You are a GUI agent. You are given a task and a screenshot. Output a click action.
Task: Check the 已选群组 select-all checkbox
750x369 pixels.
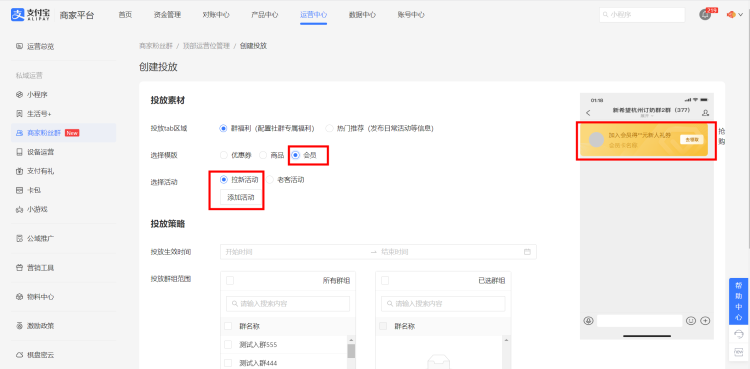click(x=385, y=281)
